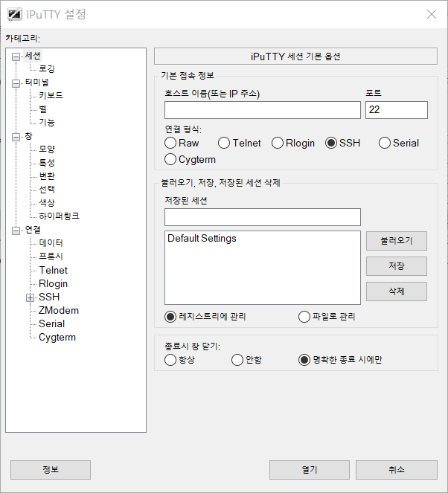Click the 열기 button

pyautogui.click(x=310, y=470)
